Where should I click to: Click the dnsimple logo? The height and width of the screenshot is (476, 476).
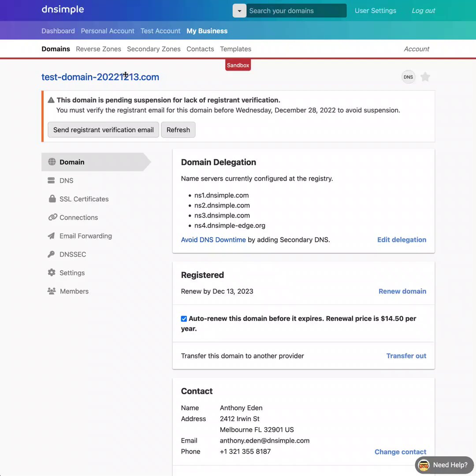63,10
